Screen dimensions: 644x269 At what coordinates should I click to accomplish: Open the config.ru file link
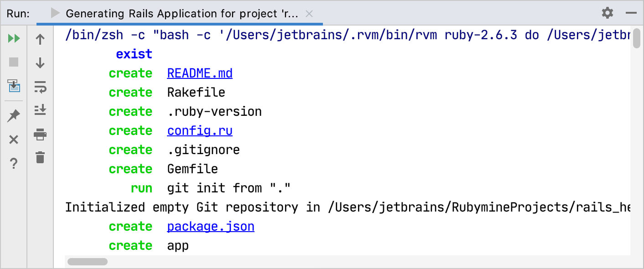[x=199, y=130]
